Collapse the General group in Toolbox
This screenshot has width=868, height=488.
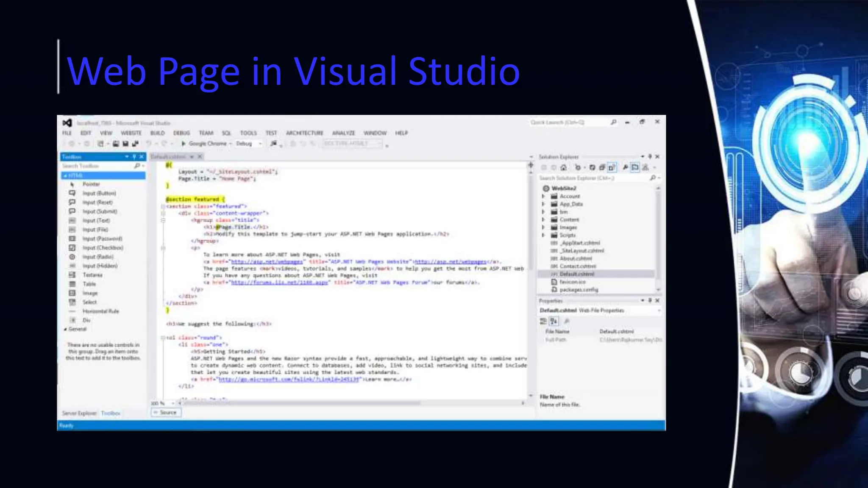(x=65, y=329)
